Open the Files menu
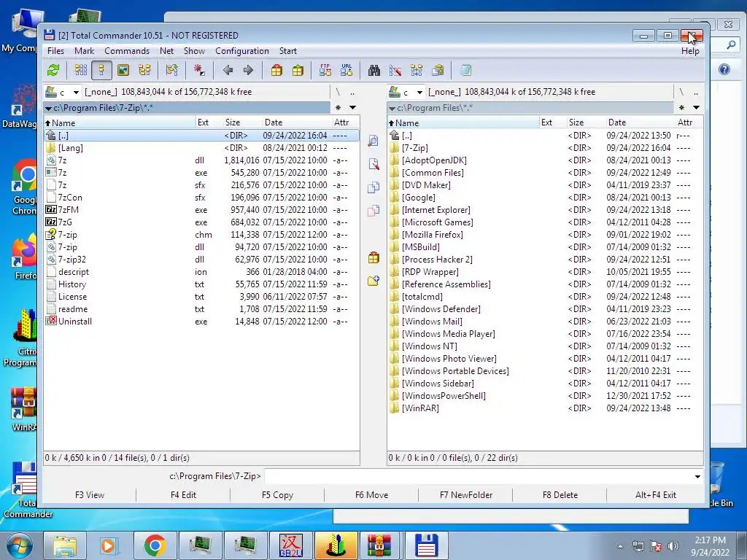This screenshot has width=747, height=560. click(55, 51)
